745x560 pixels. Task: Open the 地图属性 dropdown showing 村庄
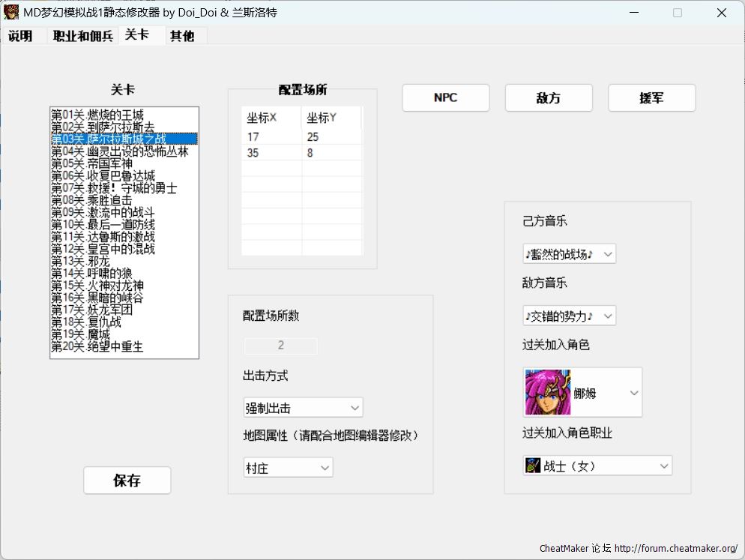pos(288,468)
